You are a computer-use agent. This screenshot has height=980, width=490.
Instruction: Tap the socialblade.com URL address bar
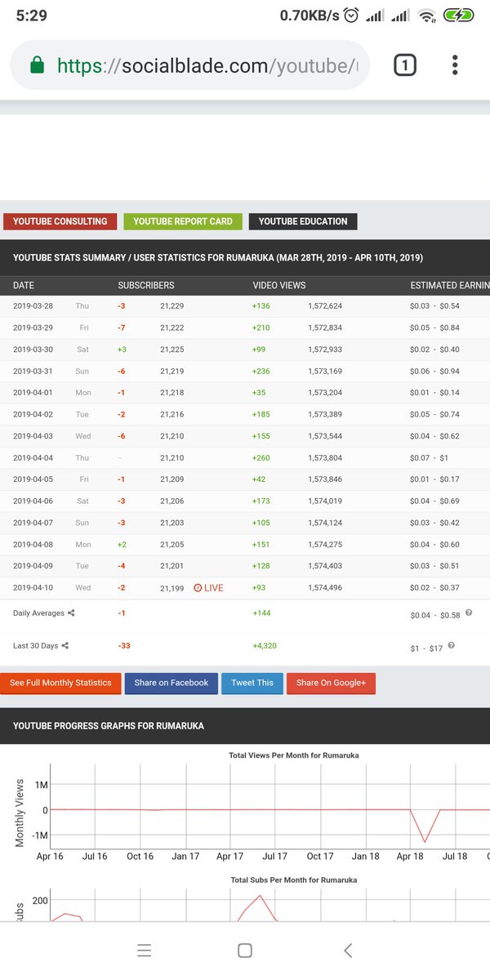[x=189, y=65]
